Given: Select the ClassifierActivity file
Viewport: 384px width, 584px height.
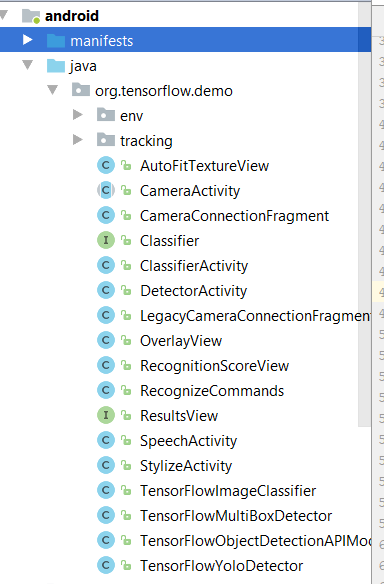Looking at the screenshot, I should pos(194,266).
